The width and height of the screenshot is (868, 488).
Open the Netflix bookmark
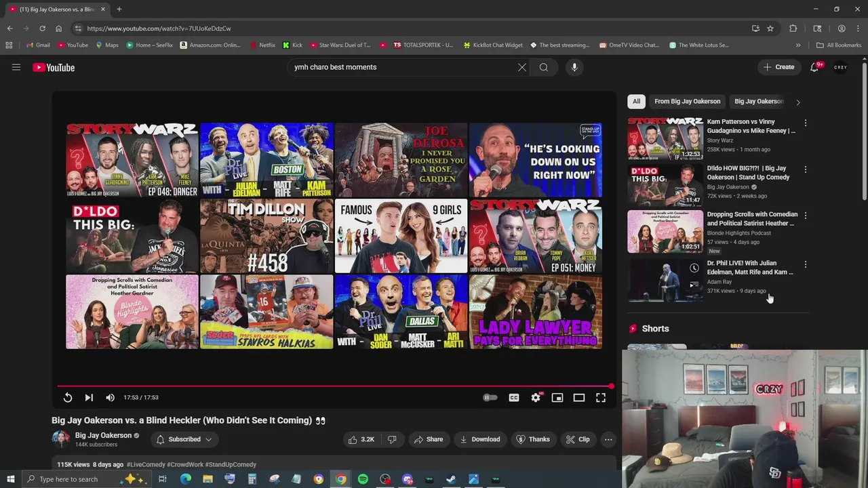point(262,45)
